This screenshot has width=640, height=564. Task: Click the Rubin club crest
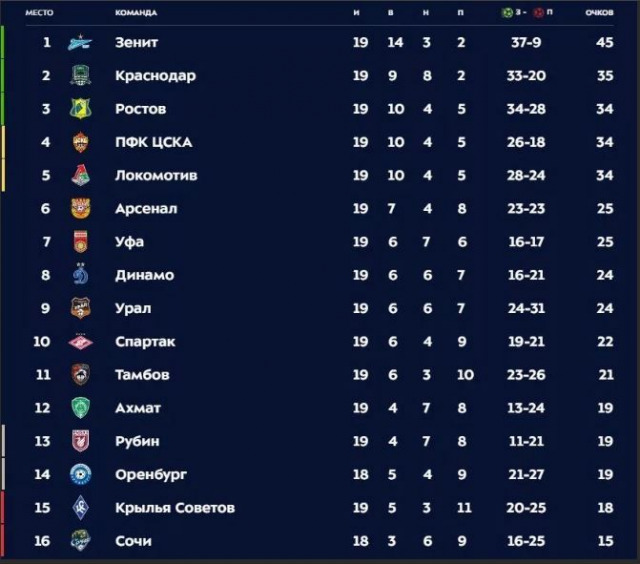pyautogui.click(x=80, y=441)
